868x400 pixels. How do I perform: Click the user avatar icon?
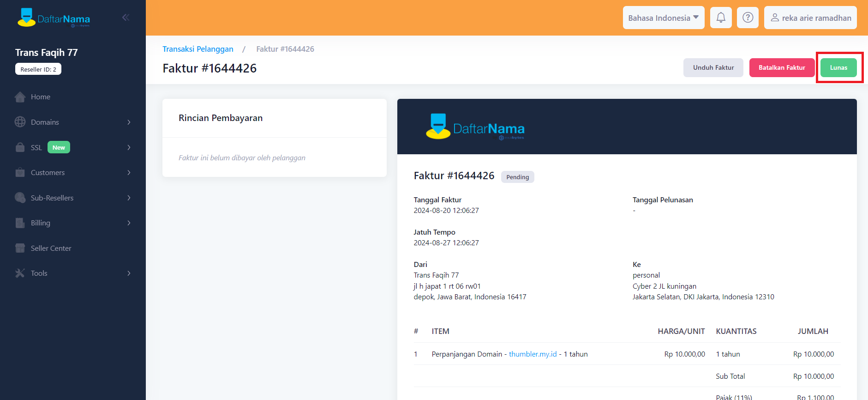pos(775,18)
